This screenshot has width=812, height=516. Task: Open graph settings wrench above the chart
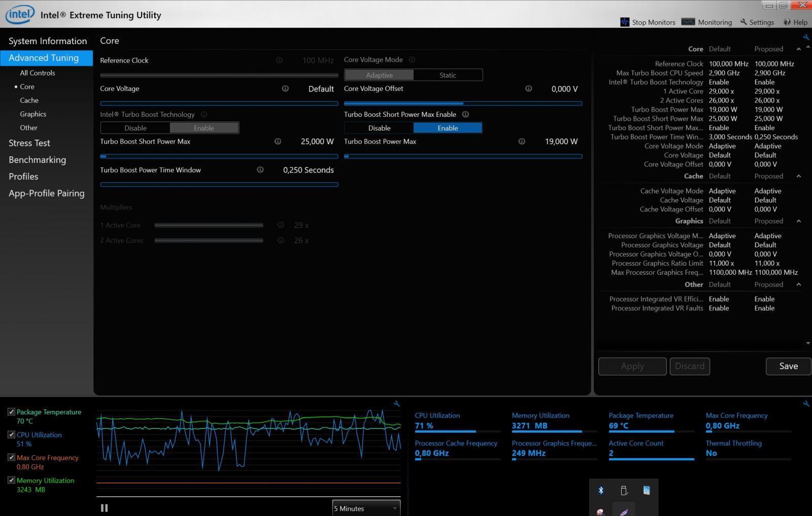[x=397, y=404]
